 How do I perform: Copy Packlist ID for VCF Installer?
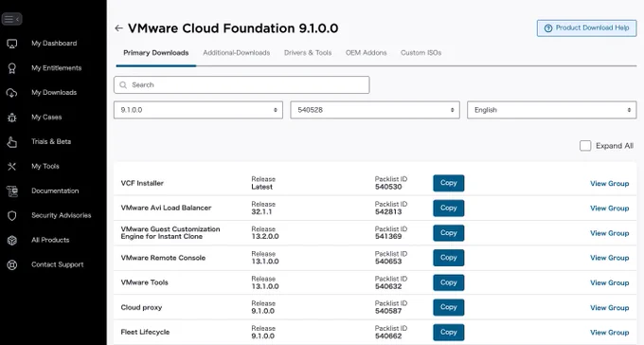(x=449, y=183)
